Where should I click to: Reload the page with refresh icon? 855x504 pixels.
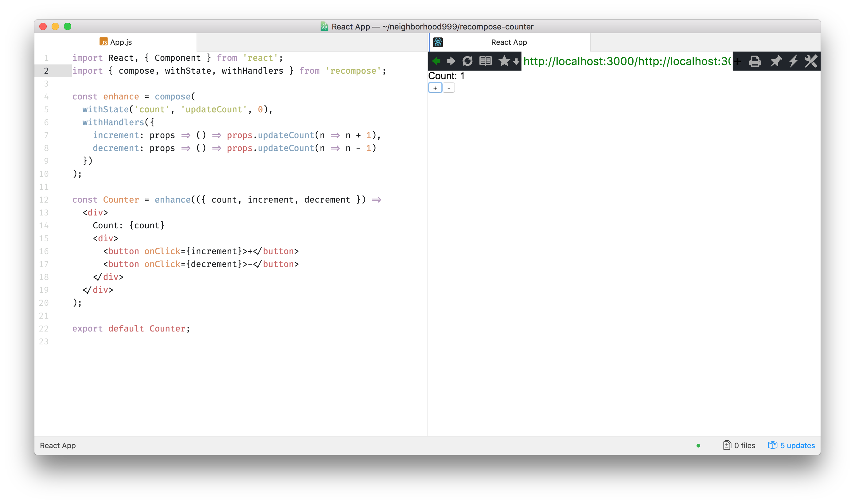468,61
